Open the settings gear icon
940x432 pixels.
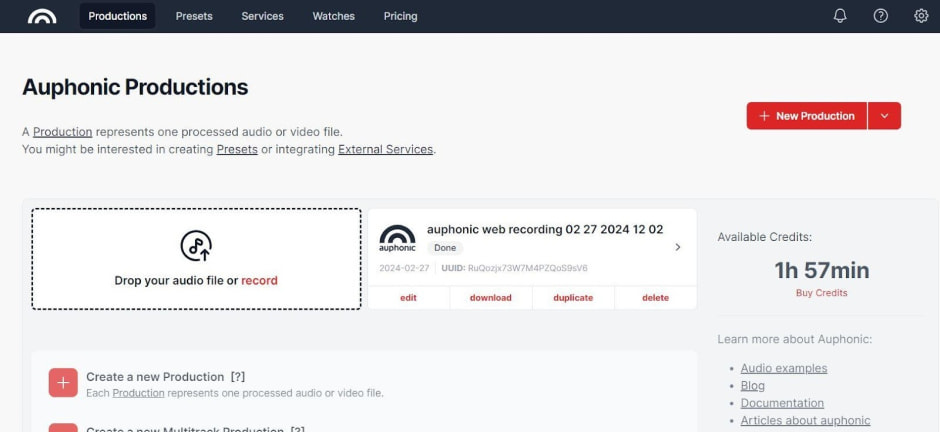tap(921, 16)
